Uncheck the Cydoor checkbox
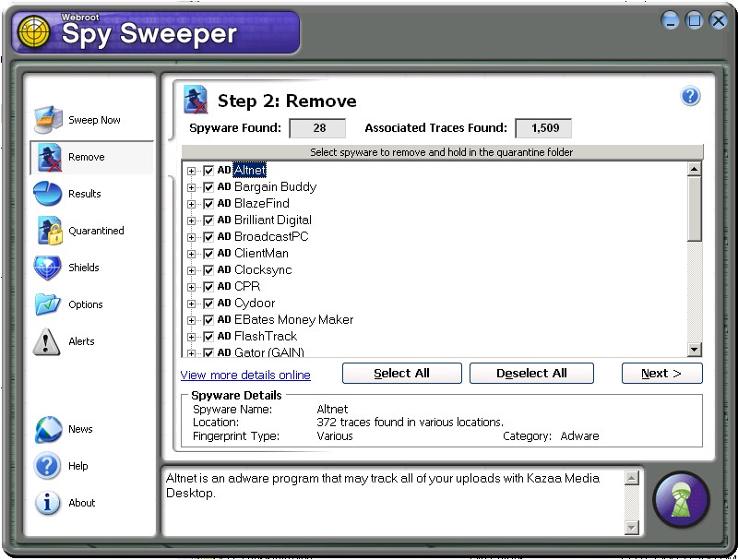 208,304
